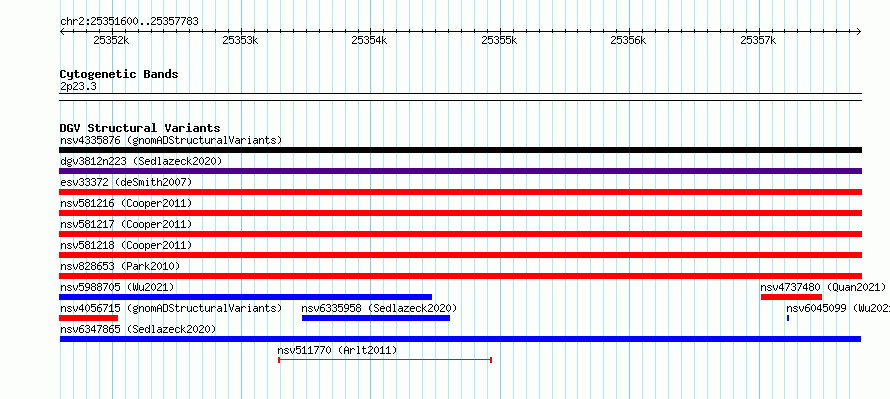
Task: Click the tiny blue nsv6045099 marker
Action: click(788, 318)
